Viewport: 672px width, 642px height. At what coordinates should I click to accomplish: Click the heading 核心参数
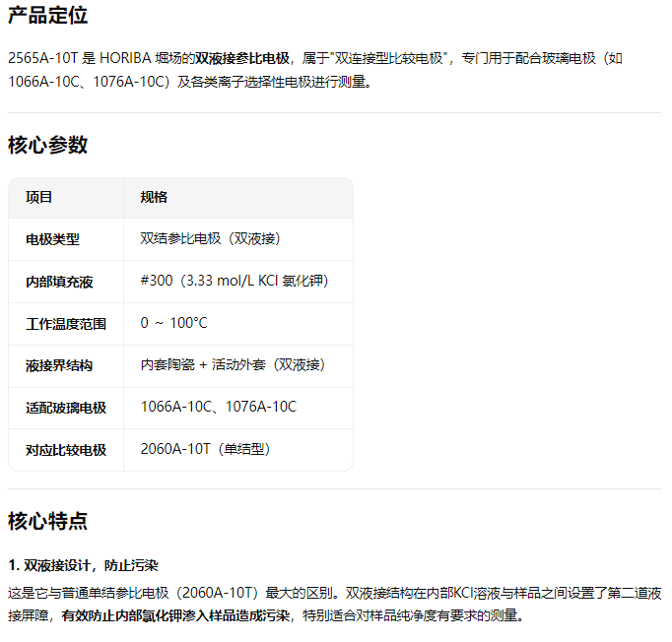click(x=47, y=145)
